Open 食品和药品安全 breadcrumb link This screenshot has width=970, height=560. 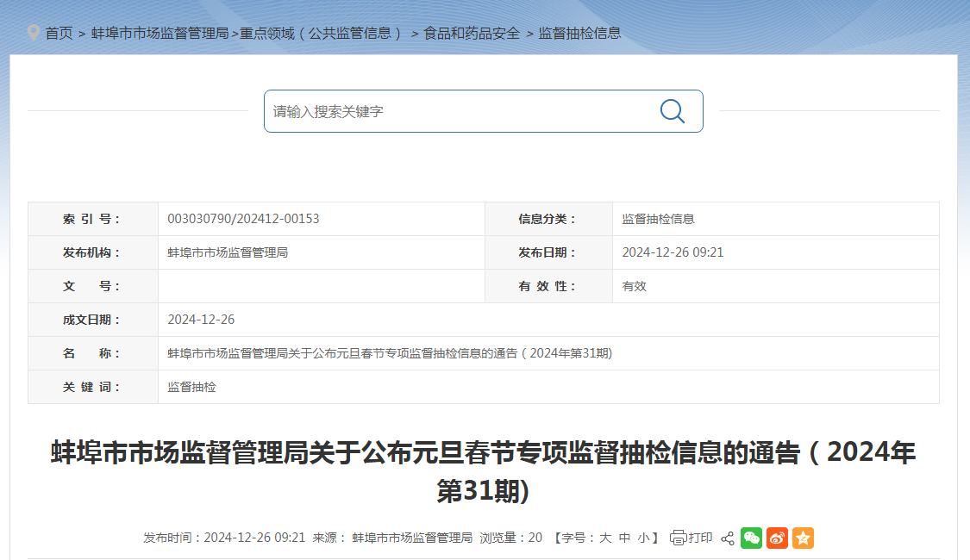[x=472, y=34]
